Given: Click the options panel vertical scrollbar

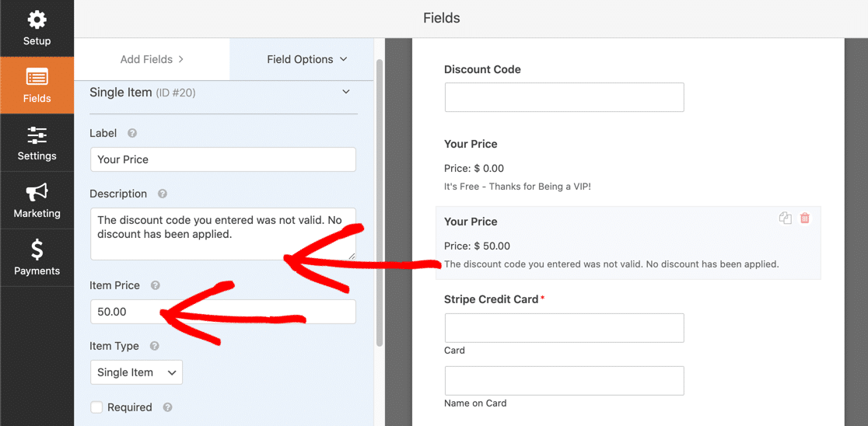Looking at the screenshot, I should [x=380, y=202].
